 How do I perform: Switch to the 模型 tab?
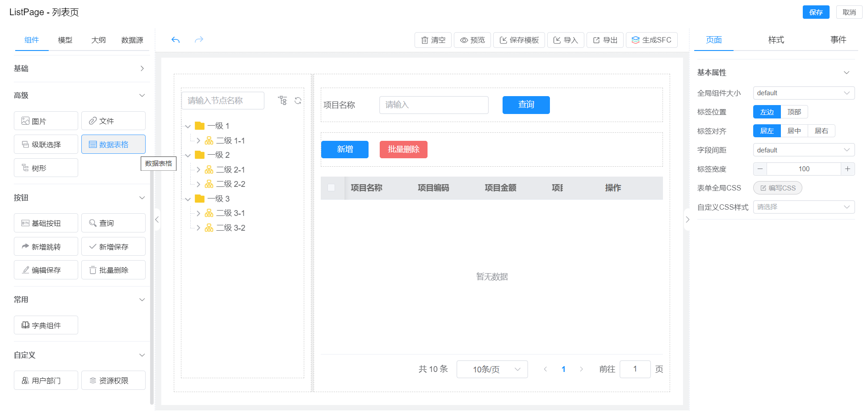[x=65, y=40]
